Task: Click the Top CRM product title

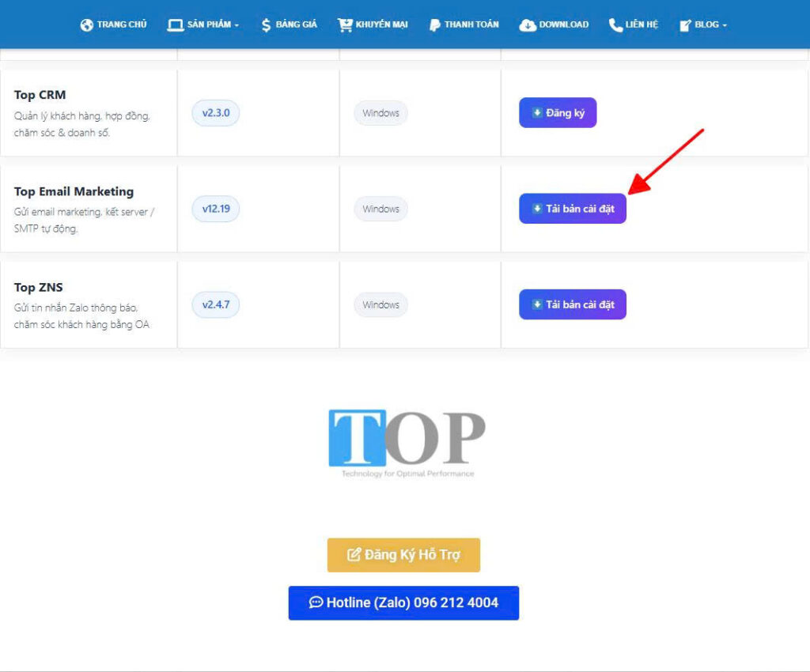Action: 40,95
